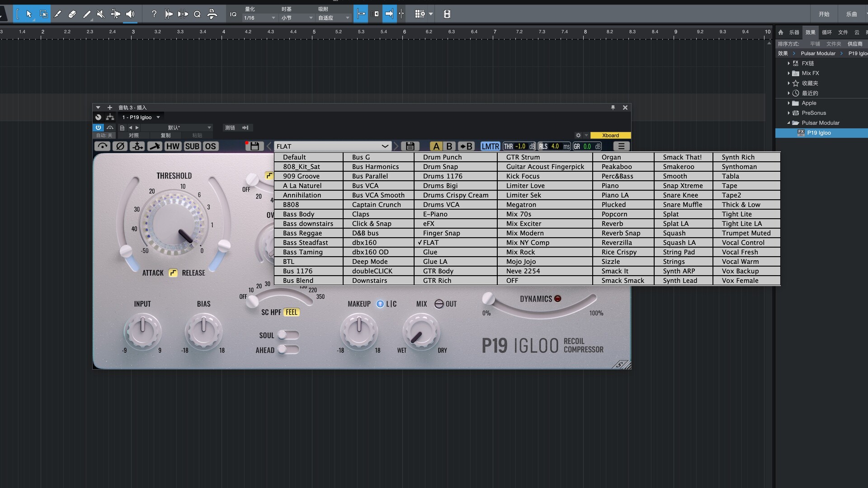
Task: Open the 自适应 snap dropdown
Action: click(x=334, y=18)
